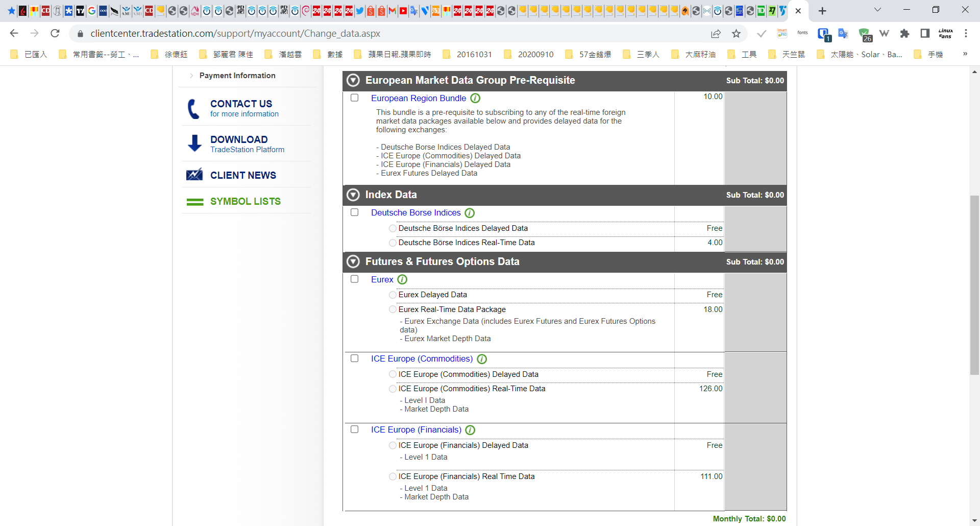The height and width of the screenshot is (526, 980).
Task: Select Eurex Delayed Data radio
Action: pos(393,295)
